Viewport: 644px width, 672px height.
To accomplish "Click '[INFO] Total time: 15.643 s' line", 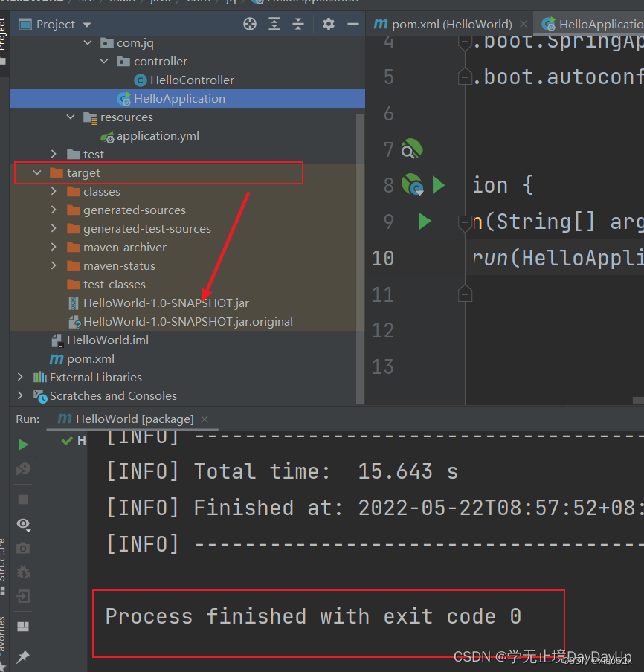I will [x=282, y=471].
